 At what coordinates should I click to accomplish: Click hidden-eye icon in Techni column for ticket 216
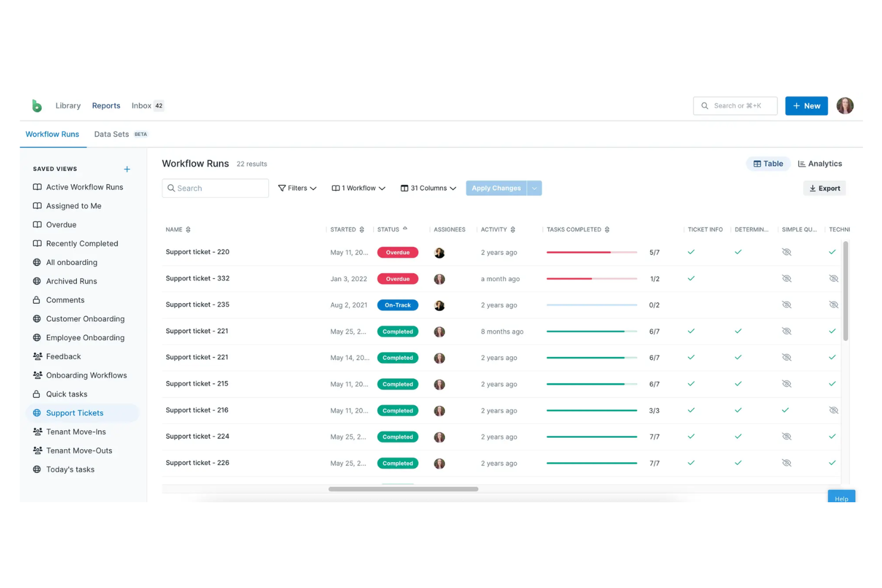(834, 410)
